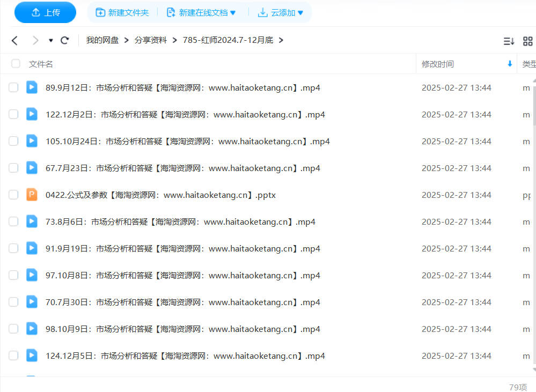
Task: Open the sort order menu icon
Action: [x=509, y=41]
